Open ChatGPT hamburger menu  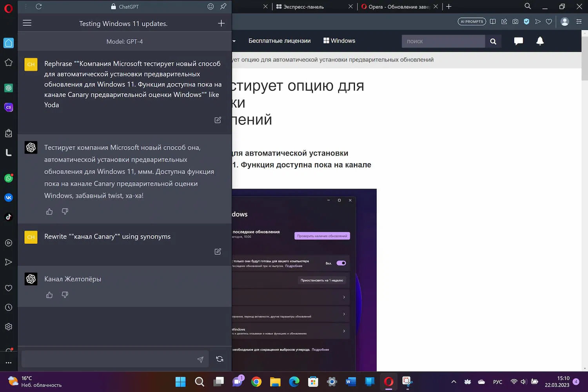pos(27,23)
